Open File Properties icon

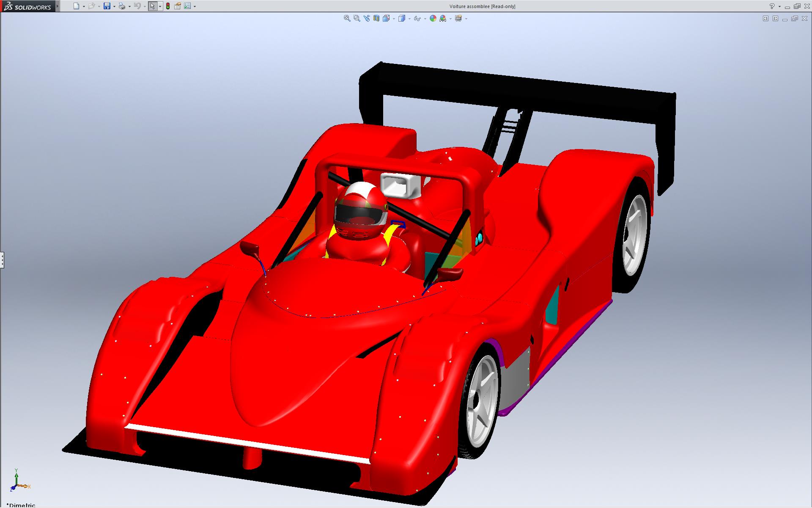coord(178,6)
